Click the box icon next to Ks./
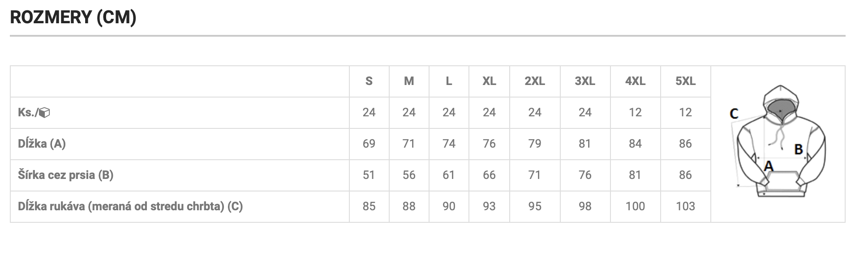The width and height of the screenshot is (868, 255). tap(45, 113)
